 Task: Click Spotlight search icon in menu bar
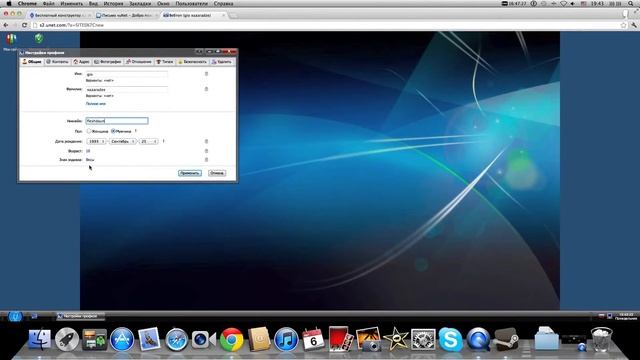631,3
